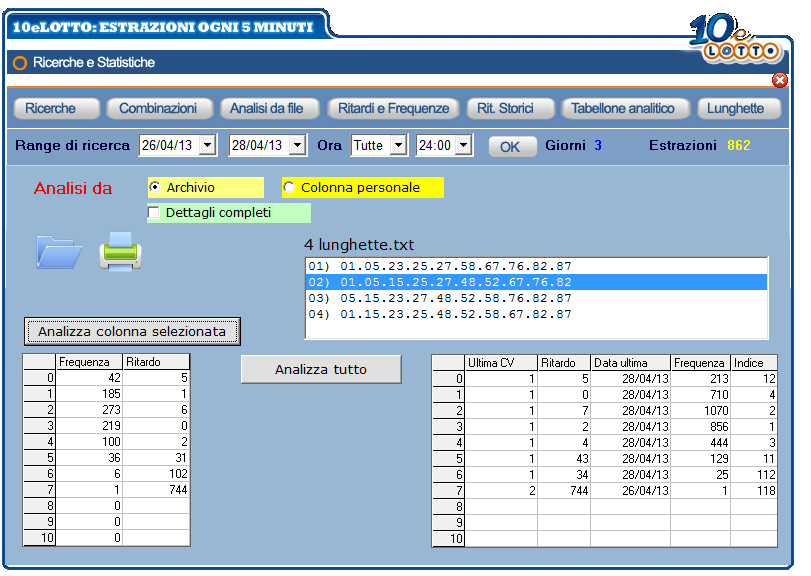Open the Tabellone analitico tab

point(623,109)
